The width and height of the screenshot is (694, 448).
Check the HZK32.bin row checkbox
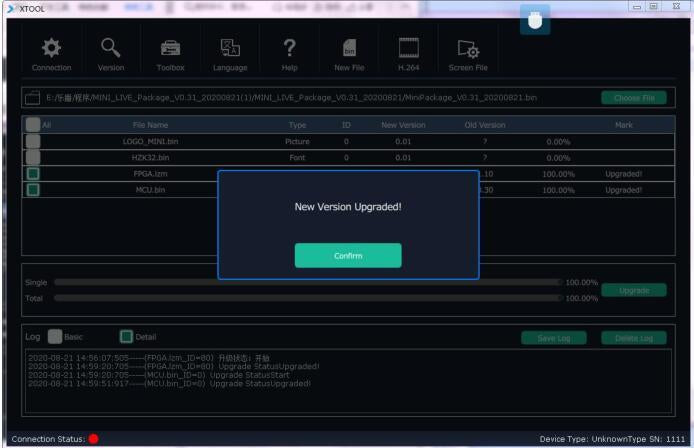tap(33, 157)
